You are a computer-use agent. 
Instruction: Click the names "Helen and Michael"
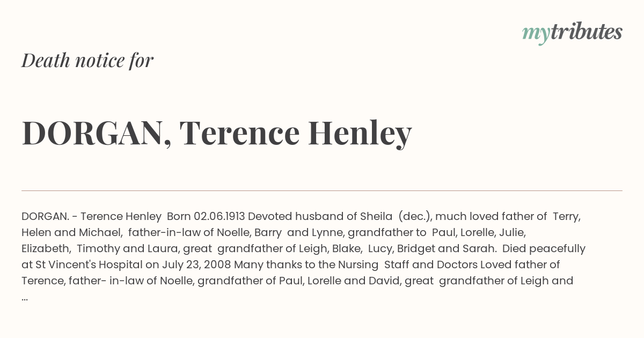coord(71,232)
